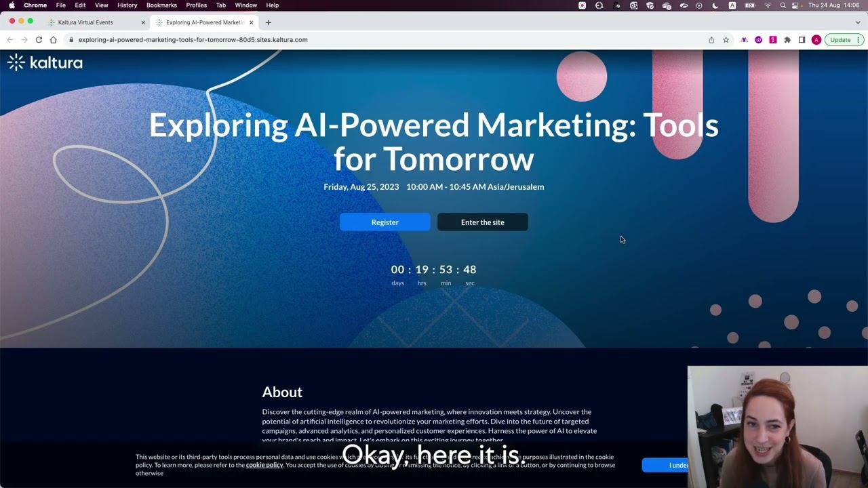Click the About section heading
Image resolution: width=868 pixels, height=488 pixels.
point(282,392)
